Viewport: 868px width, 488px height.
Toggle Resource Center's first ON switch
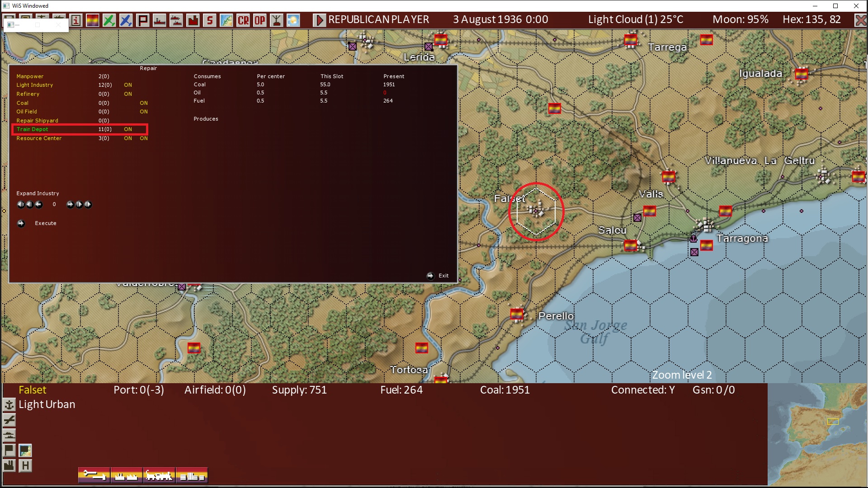coord(128,138)
